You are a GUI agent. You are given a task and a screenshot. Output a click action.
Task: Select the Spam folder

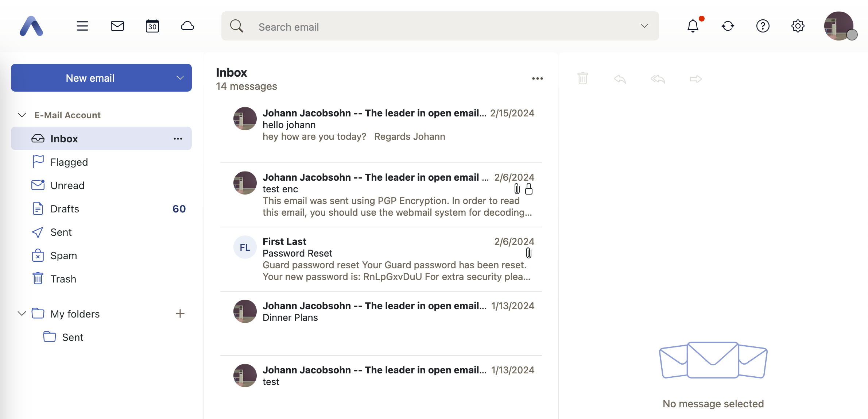(63, 255)
